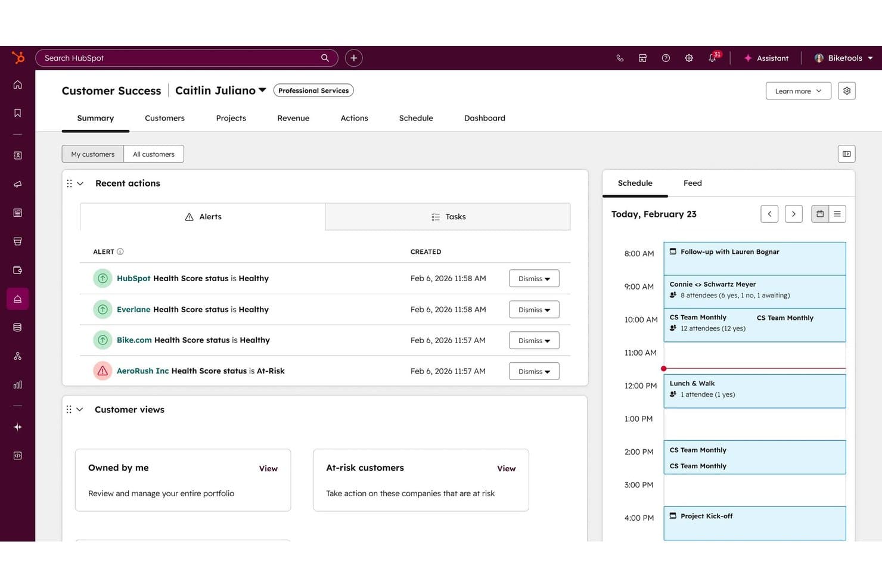Image resolution: width=882 pixels, height=588 pixels.
Task: Open the help question mark icon
Action: pyautogui.click(x=666, y=58)
